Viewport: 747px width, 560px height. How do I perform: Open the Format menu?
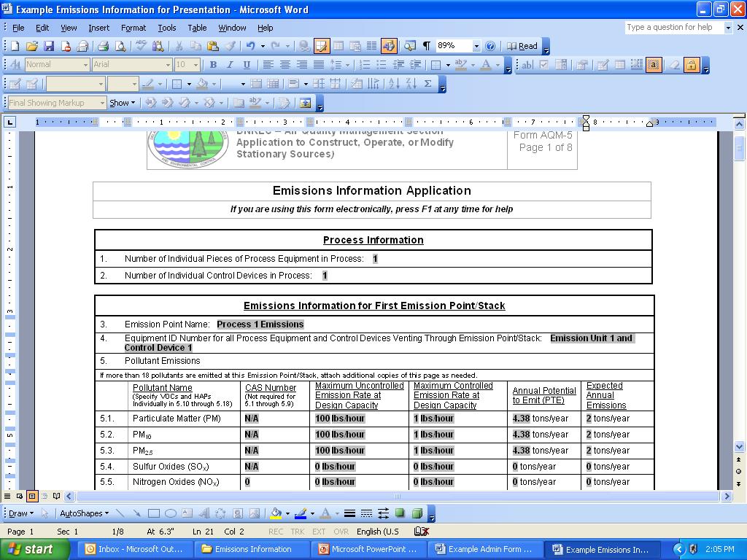[x=133, y=28]
